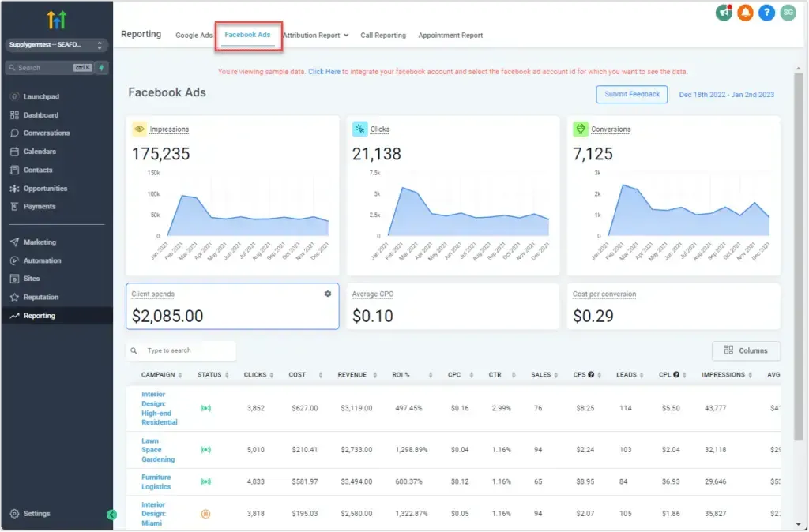Click the CPL help tooltip icon
Image resolution: width=809 pixels, height=532 pixels.
(x=676, y=375)
